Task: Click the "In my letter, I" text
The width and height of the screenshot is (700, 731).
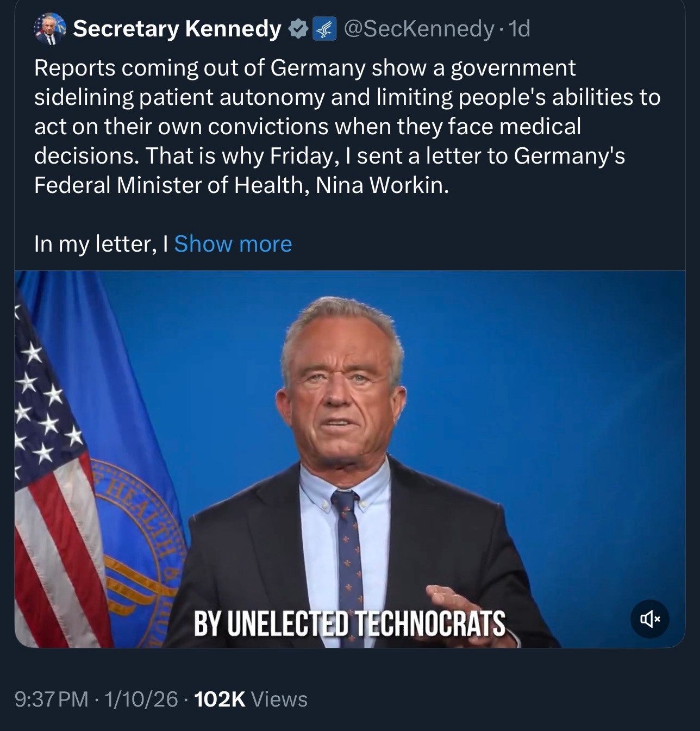Action: (101, 244)
